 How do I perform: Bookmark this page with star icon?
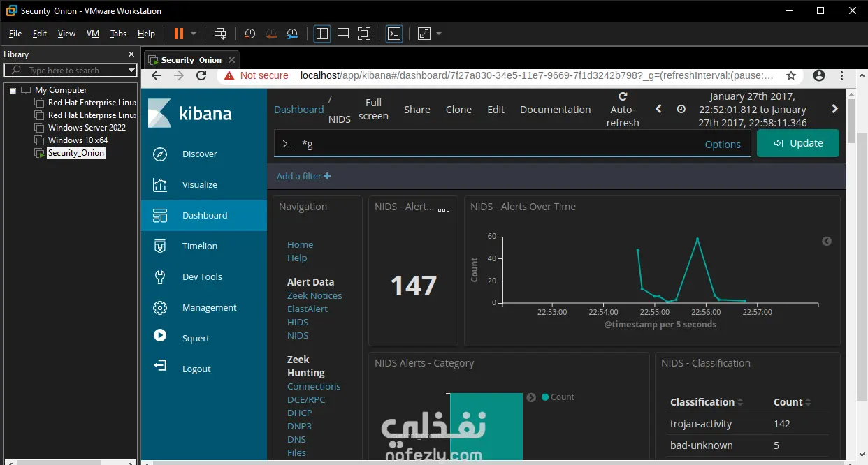[790, 75]
